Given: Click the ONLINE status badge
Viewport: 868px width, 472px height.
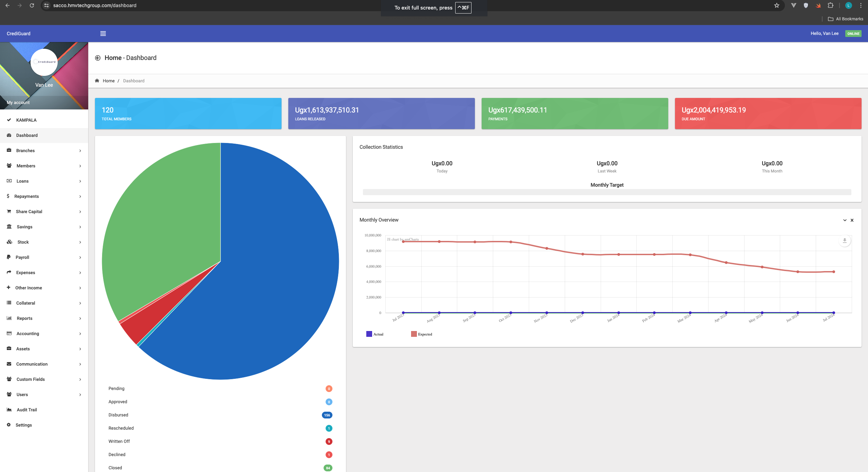Looking at the screenshot, I should [x=853, y=34].
